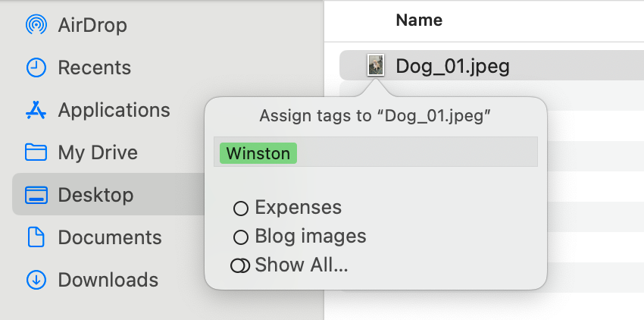Click the Applications sidebar icon
The height and width of the screenshot is (320, 644).
(x=36, y=110)
